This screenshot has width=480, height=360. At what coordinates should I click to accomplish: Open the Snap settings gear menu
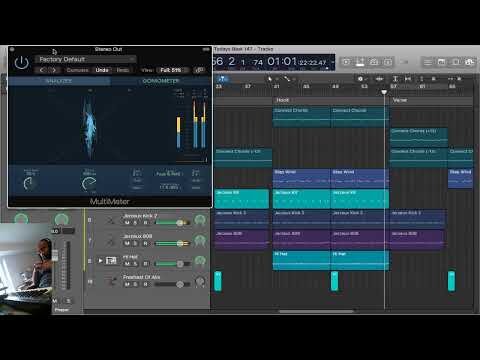pyautogui.click(x=361, y=79)
